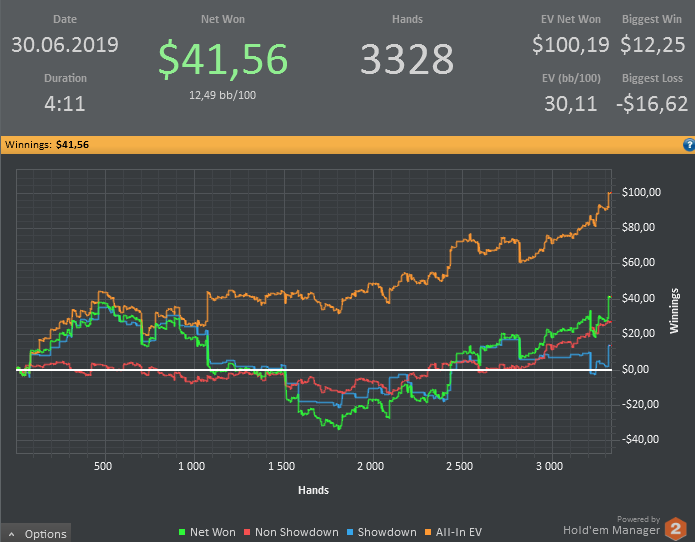Click the Biggest Loss heading
695x542 pixels.
coord(652,78)
